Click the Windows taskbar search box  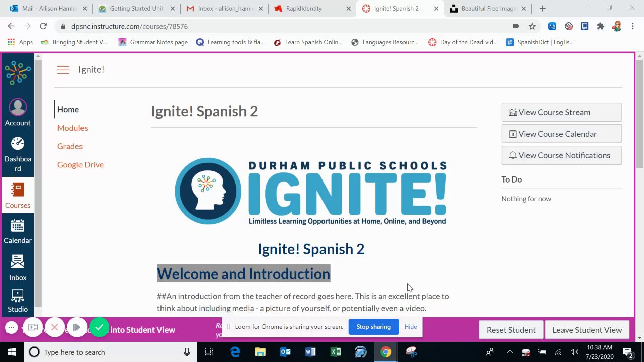[x=111, y=352]
